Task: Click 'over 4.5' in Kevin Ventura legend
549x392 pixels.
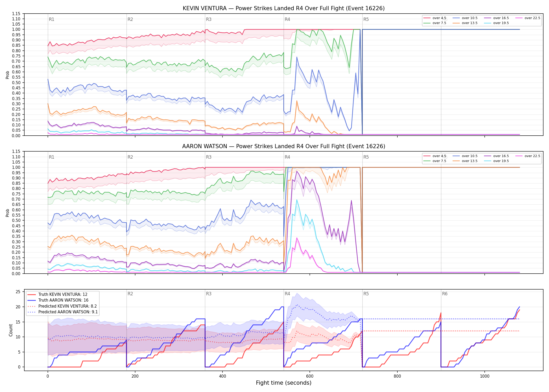Action: click(x=439, y=18)
